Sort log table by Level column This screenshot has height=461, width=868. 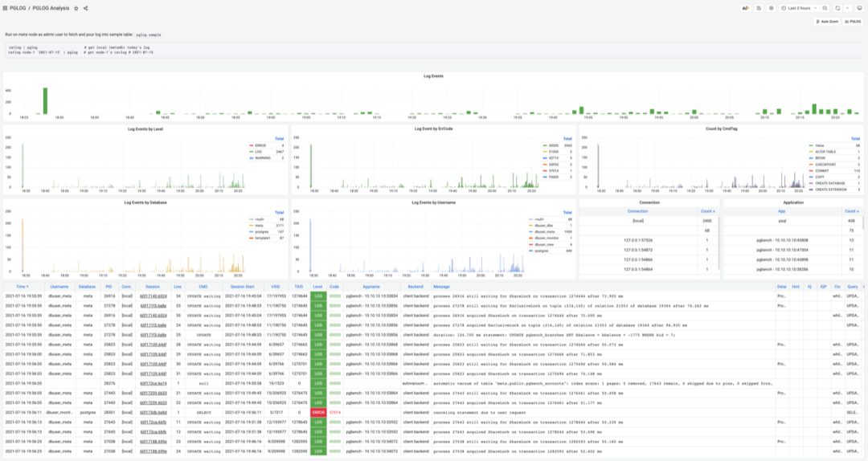pyautogui.click(x=317, y=287)
